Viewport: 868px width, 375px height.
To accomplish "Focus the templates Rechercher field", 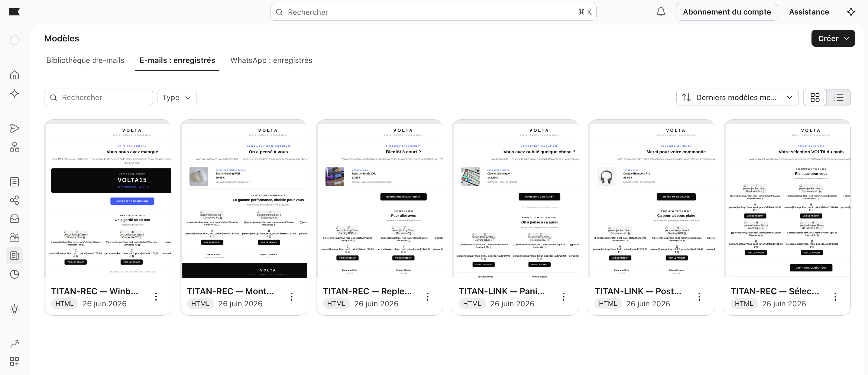I will (x=99, y=97).
